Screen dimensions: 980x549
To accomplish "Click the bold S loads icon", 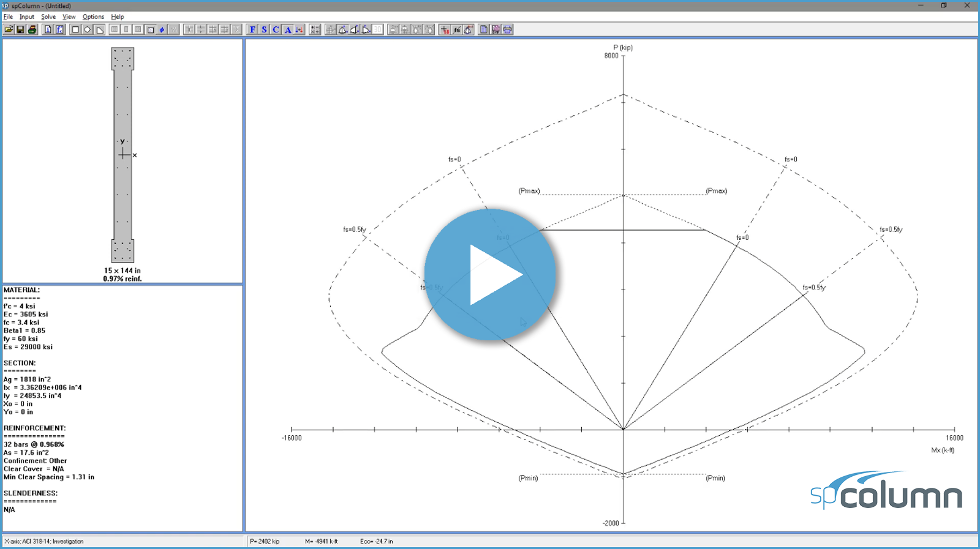I will point(264,29).
